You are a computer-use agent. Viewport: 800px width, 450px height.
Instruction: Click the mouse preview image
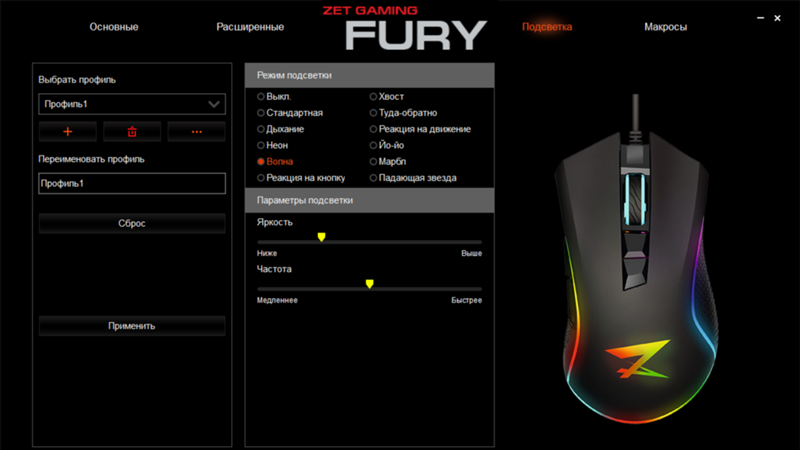(x=636, y=260)
